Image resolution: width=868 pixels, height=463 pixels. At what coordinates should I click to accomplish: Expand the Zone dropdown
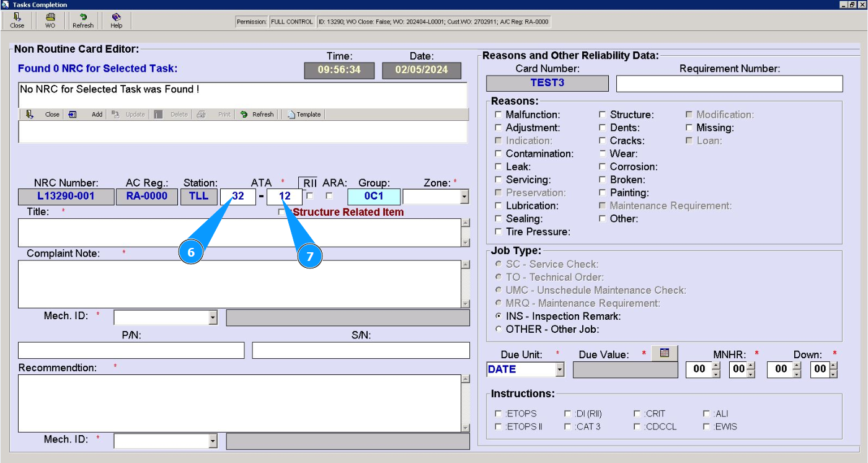pos(464,197)
